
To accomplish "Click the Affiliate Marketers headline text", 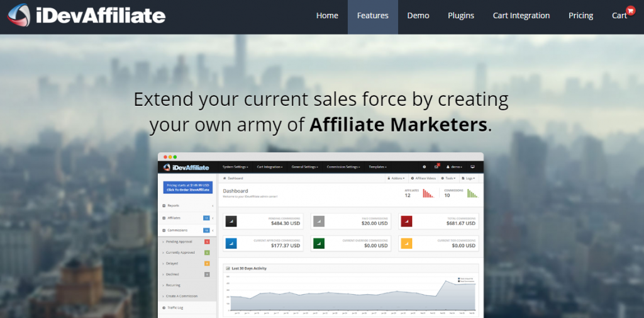I will pos(398,125).
